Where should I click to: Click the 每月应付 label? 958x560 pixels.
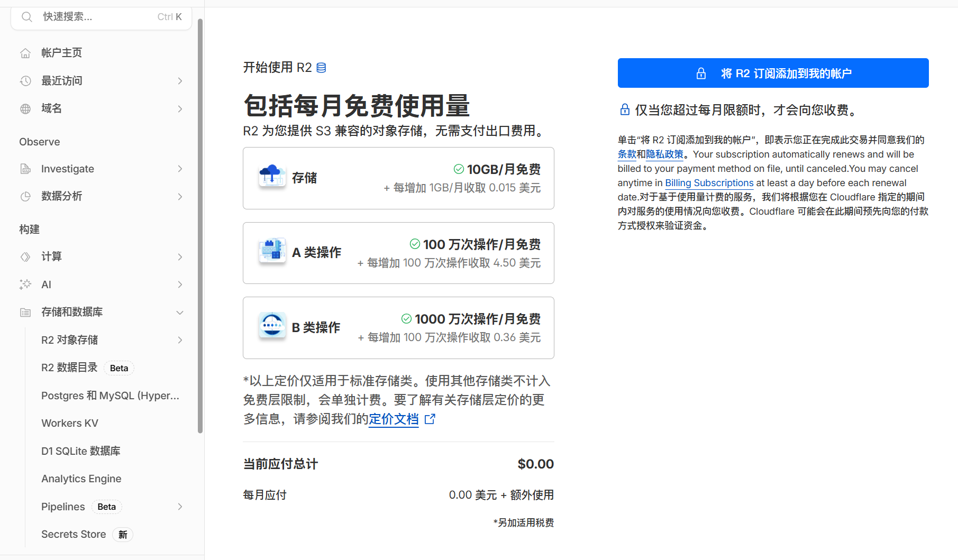point(264,495)
